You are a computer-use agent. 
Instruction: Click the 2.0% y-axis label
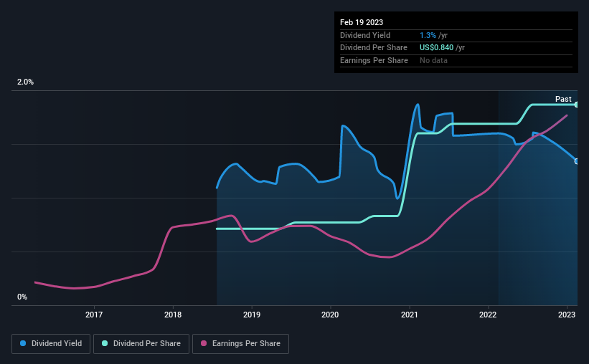tap(25, 82)
